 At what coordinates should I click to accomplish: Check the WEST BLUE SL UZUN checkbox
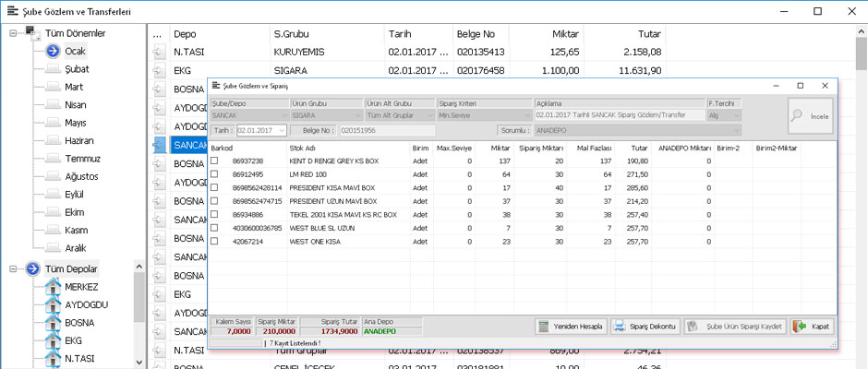coord(214,228)
